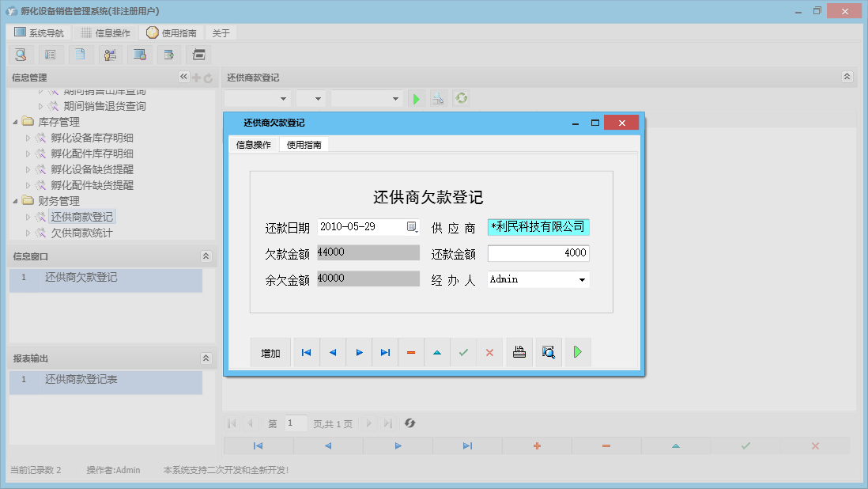Open the 系统导航 menu
This screenshot has height=489, width=868.
pos(39,32)
